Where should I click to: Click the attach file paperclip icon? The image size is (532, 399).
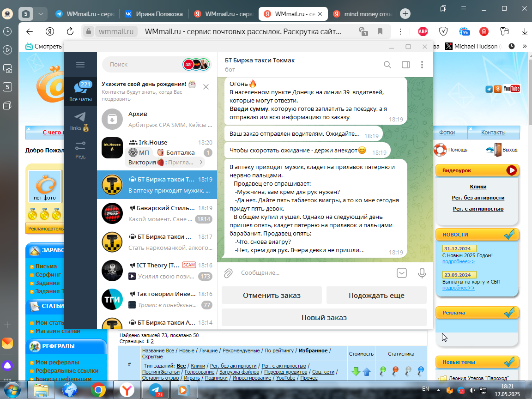pos(228,273)
